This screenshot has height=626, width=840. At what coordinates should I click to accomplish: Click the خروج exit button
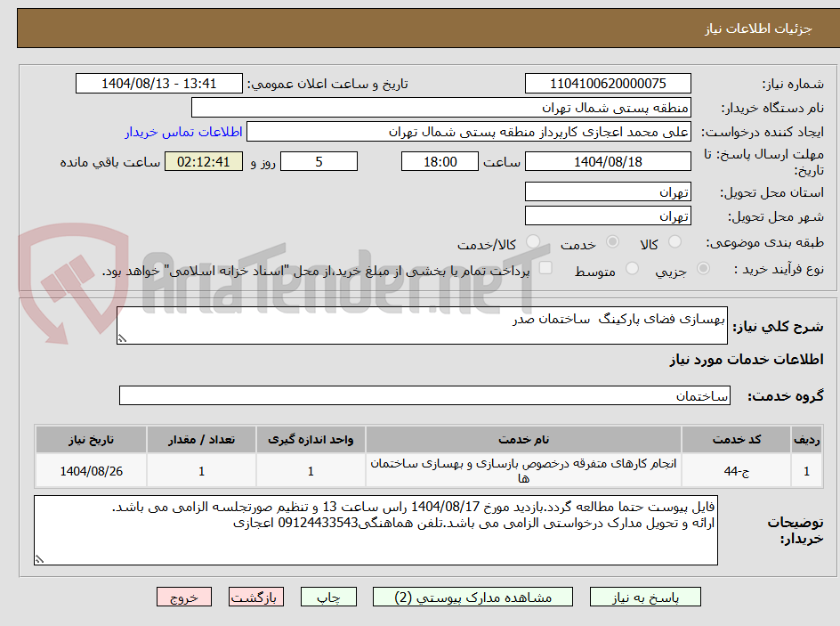tap(184, 597)
